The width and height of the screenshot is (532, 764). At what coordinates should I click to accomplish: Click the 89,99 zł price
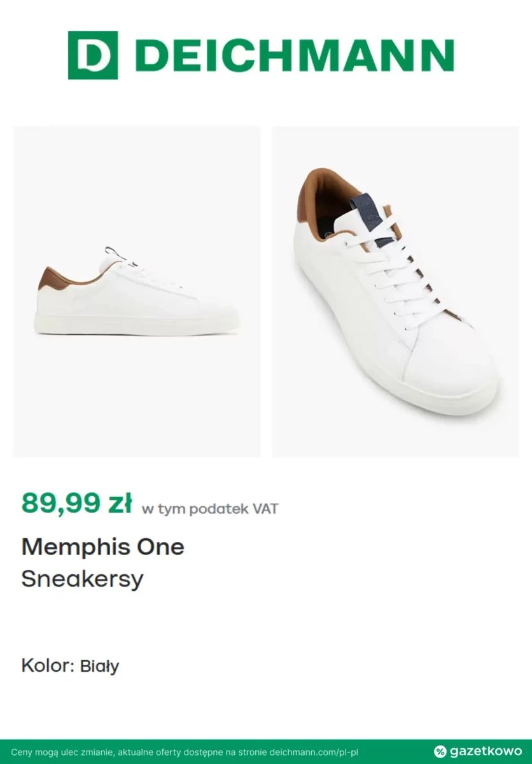click(x=76, y=503)
